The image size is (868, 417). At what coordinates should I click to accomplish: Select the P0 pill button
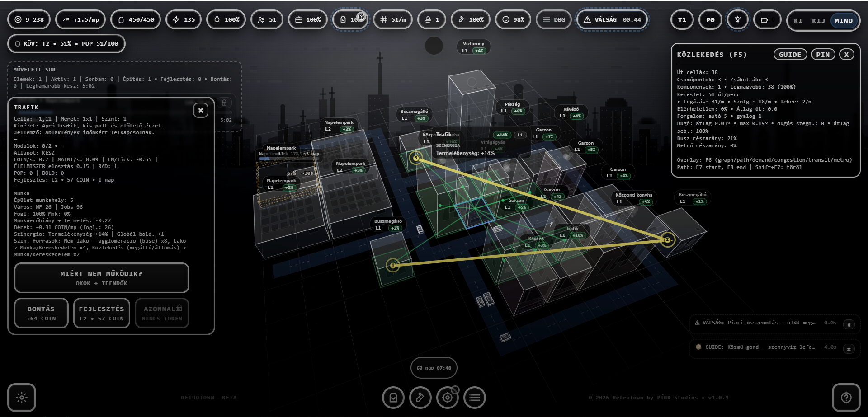(710, 19)
